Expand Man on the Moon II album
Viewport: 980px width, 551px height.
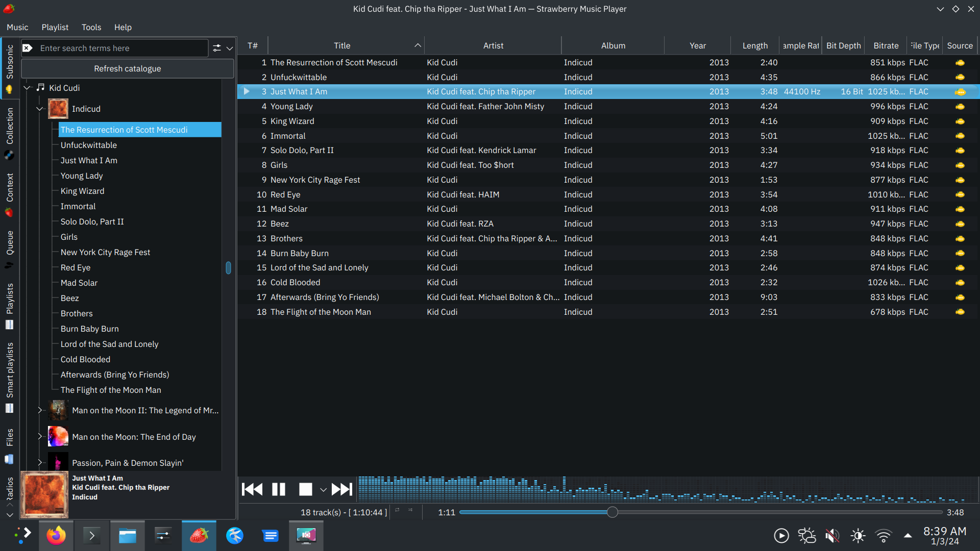pyautogui.click(x=40, y=410)
